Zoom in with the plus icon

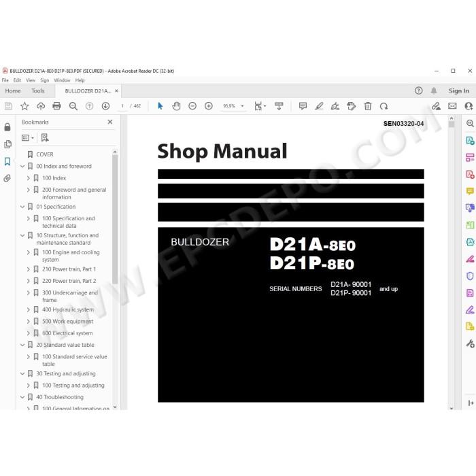click(x=209, y=106)
